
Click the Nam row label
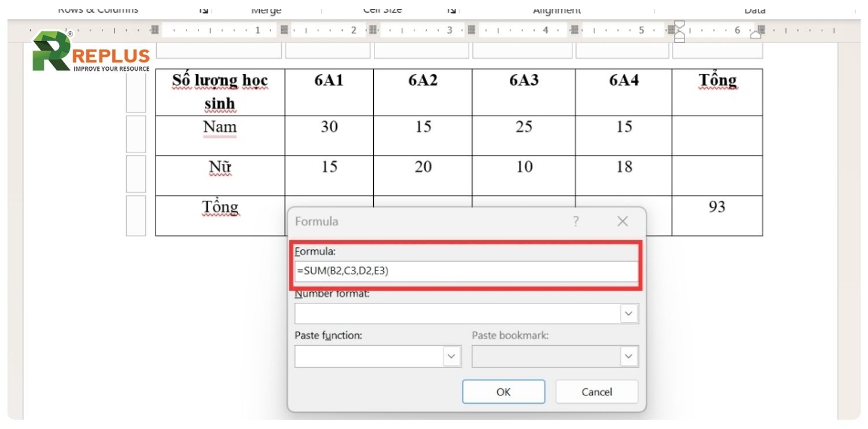tap(220, 127)
